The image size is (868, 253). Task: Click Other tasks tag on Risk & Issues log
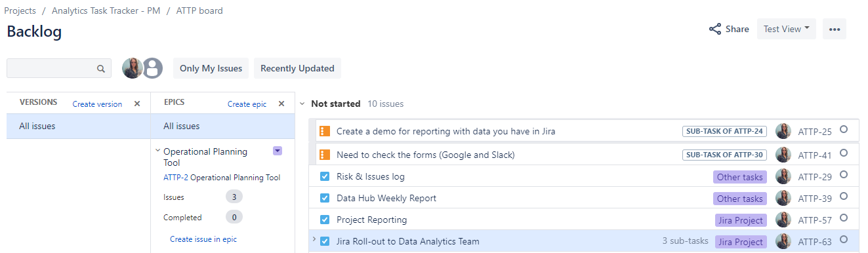[739, 177]
